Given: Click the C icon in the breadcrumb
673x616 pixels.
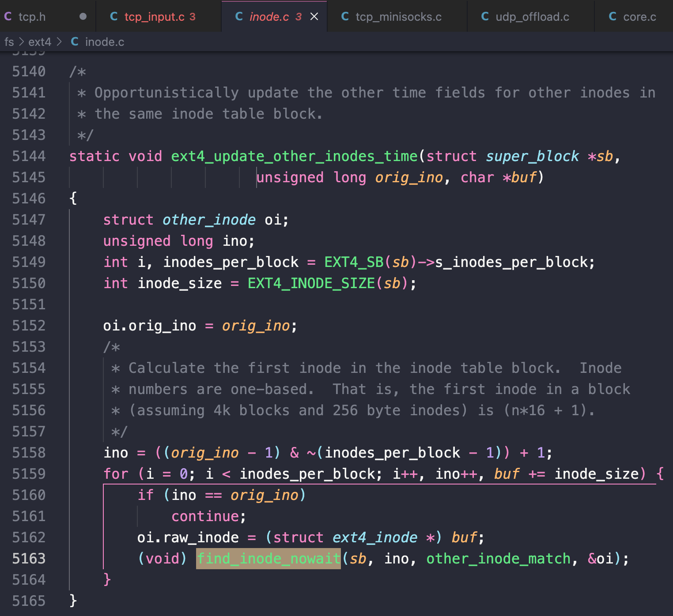Looking at the screenshot, I should (75, 41).
